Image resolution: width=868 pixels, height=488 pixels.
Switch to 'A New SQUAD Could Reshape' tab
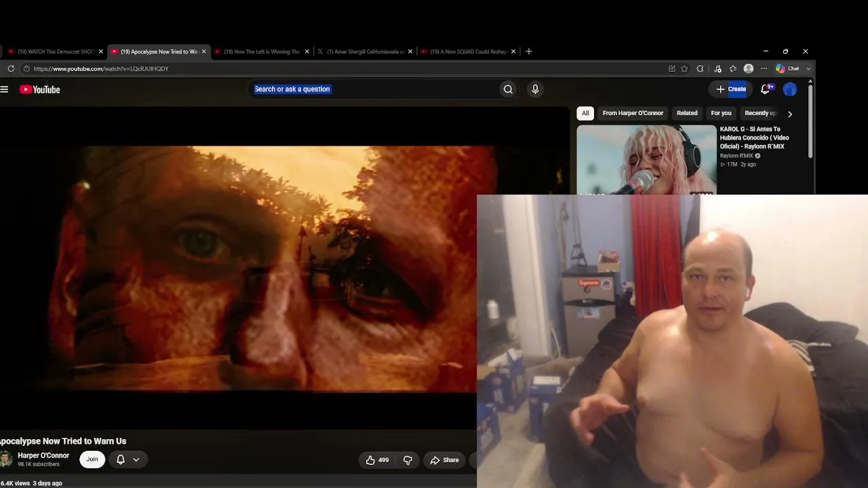tap(468, 52)
